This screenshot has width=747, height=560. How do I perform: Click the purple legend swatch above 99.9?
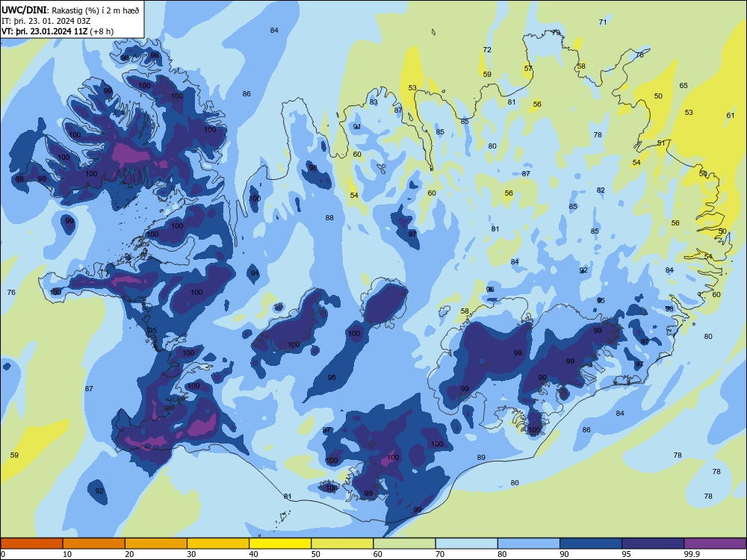[x=715, y=544]
